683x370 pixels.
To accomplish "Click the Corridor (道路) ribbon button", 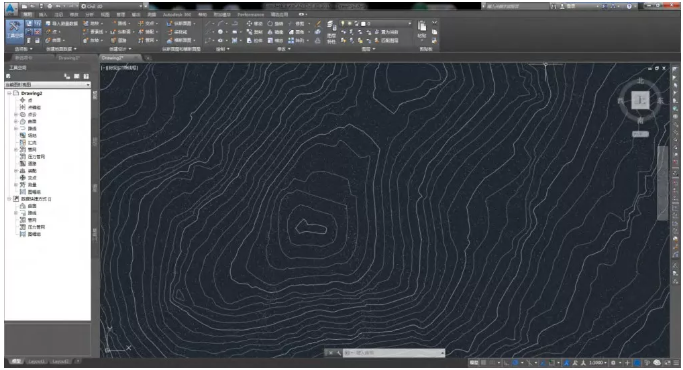I will (x=118, y=40).
